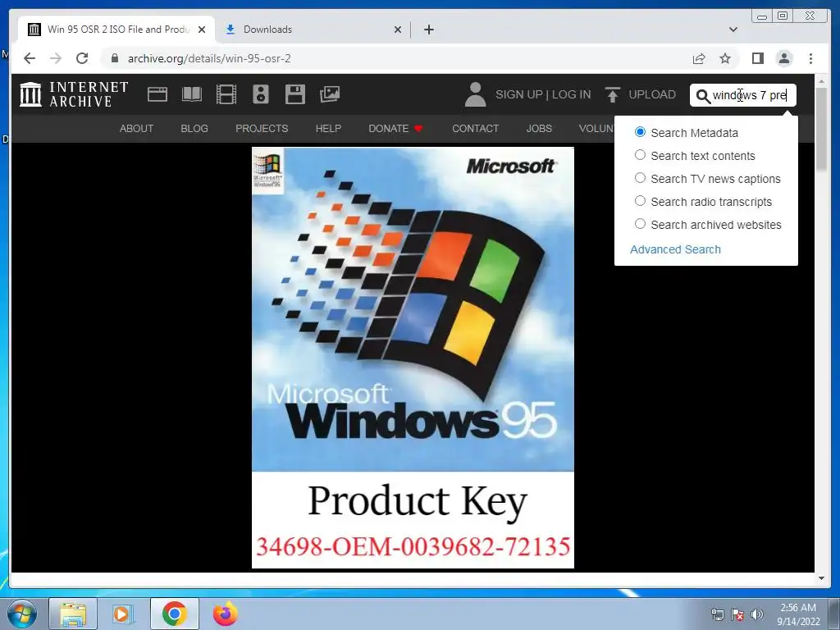The image size is (840, 630).
Task: Click the Action Center flag tray icon
Action: [x=737, y=614]
